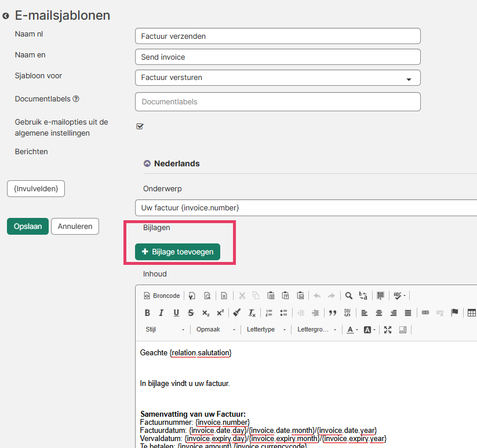Click the redo arrow icon
The image size is (477, 448).
(332, 296)
